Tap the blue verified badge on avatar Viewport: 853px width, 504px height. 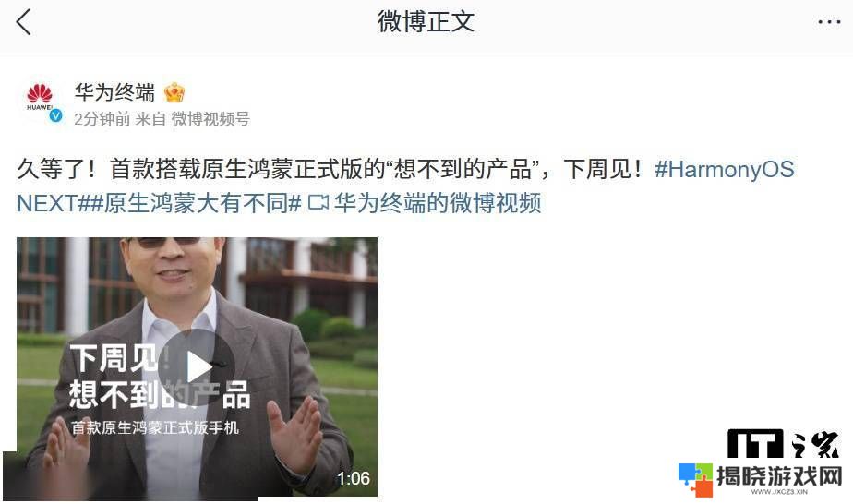click(55, 115)
